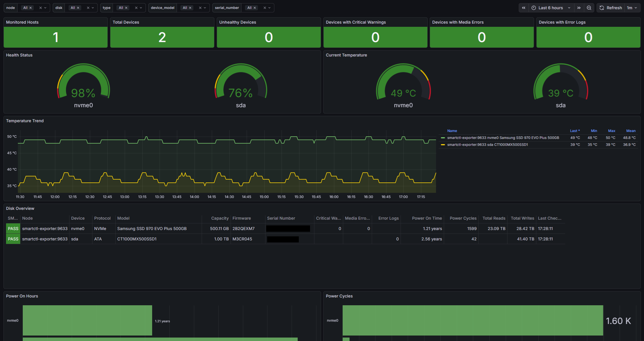
Task: Remove 'All' chip in device_model filter
Action: coord(190,8)
